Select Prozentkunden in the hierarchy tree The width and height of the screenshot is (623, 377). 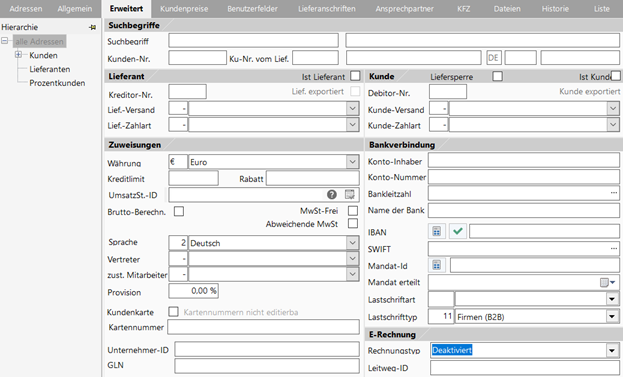coord(57,83)
